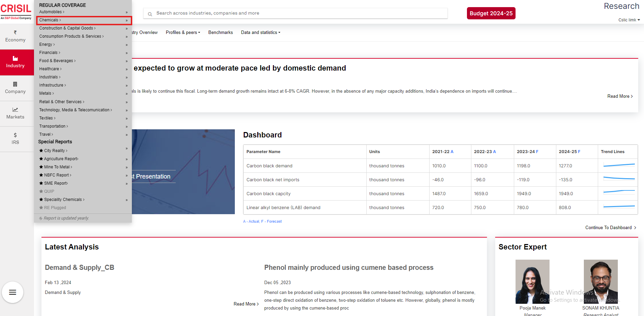644x316 pixels.
Task: Open the Company sidebar section
Action: pyautogui.click(x=15, y=88)
